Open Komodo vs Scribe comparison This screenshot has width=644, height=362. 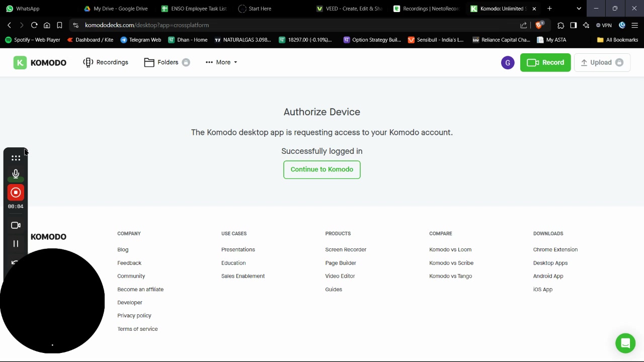[x=451, y=263]
